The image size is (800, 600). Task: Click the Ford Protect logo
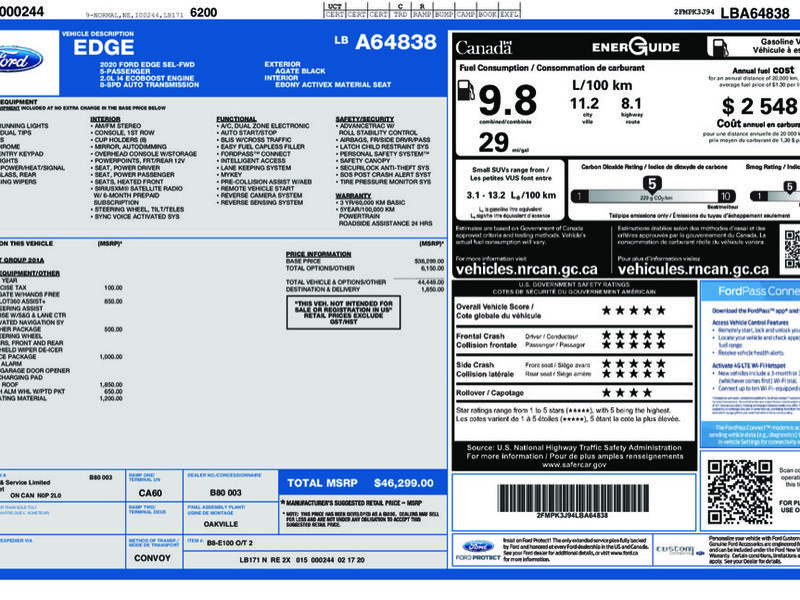click(x=478, y=549)
